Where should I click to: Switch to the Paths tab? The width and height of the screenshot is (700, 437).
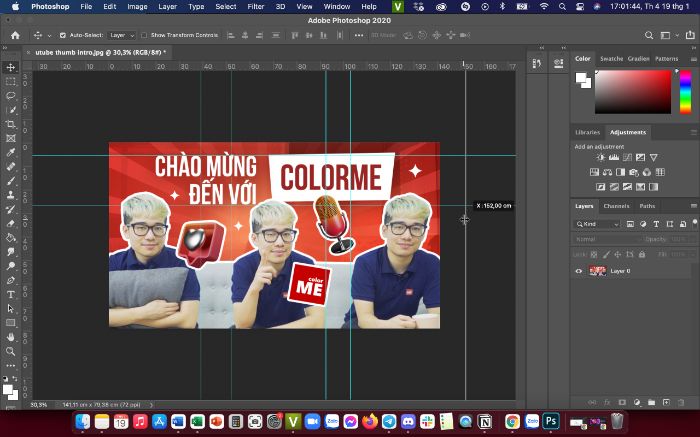tap(647, 206)
